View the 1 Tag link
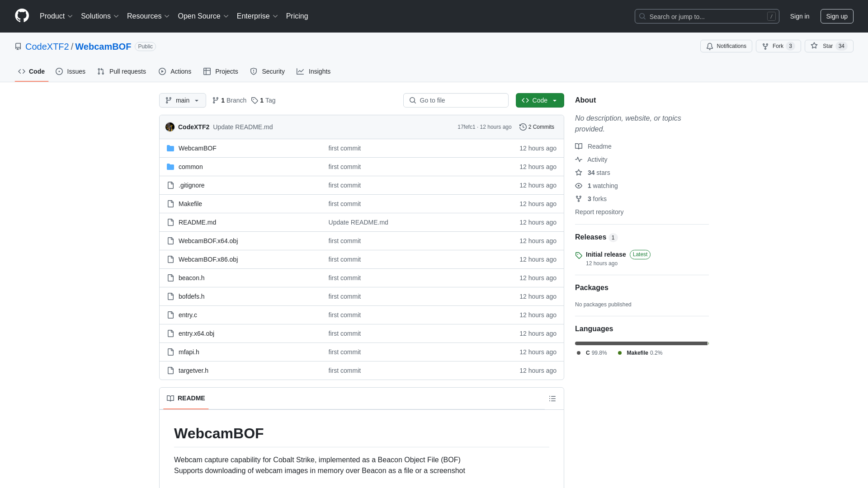The width and height of the screenshot is (868, 488). 263,100
